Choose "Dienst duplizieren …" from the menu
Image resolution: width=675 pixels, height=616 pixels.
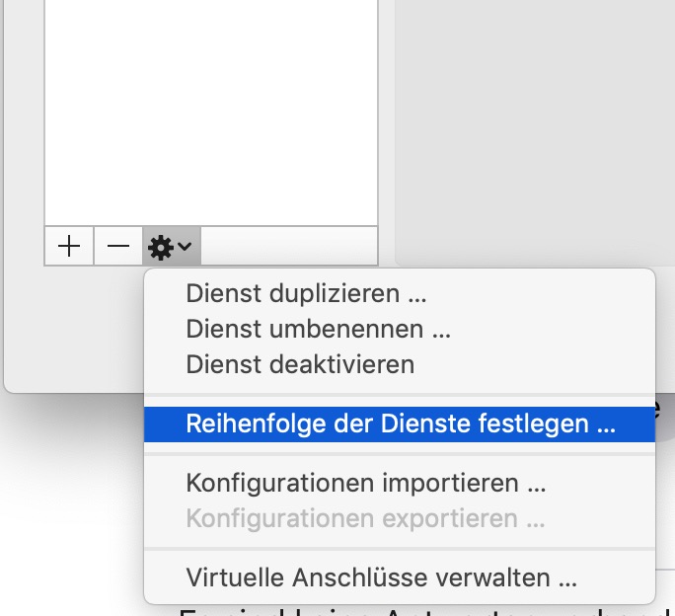[x=306, y=293]
